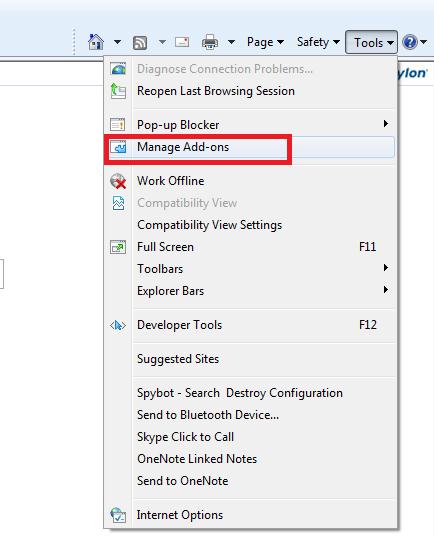
Task: Open the Print dropdown arrow
Action: pos(232,42)
